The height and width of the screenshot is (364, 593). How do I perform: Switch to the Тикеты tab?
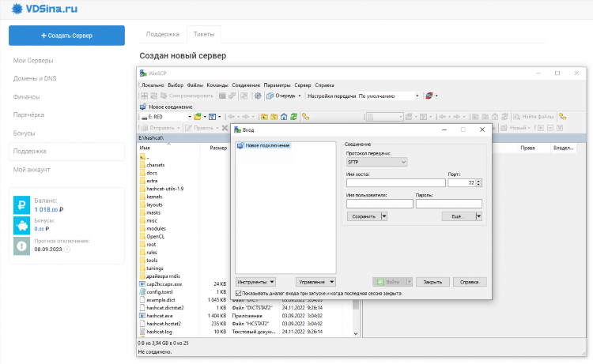(204, 35)
